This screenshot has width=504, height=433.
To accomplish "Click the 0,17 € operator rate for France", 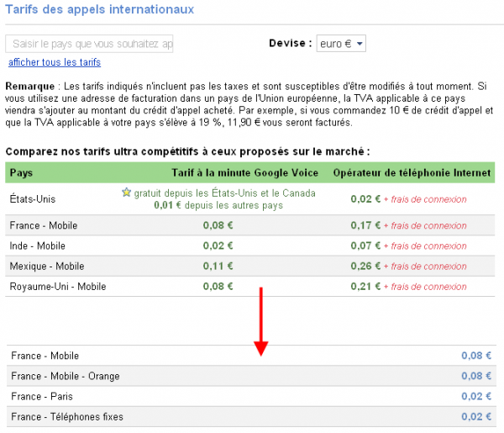I will (x=365, y=225).
